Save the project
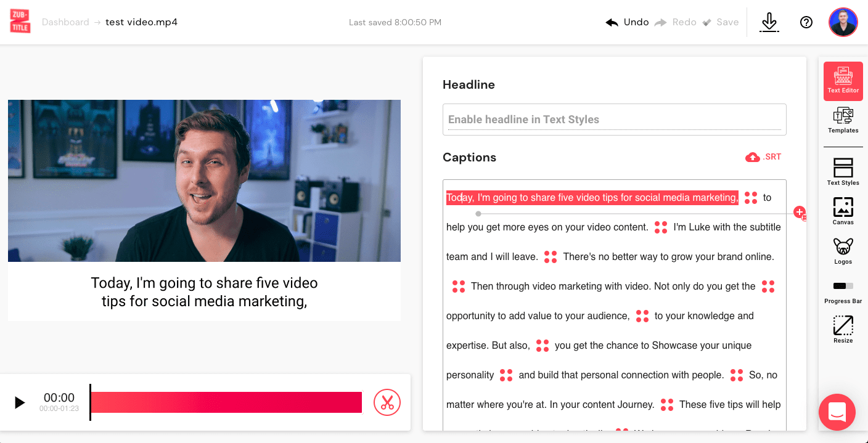Viewport: 868px width, 443px height. tap(720, 22)
